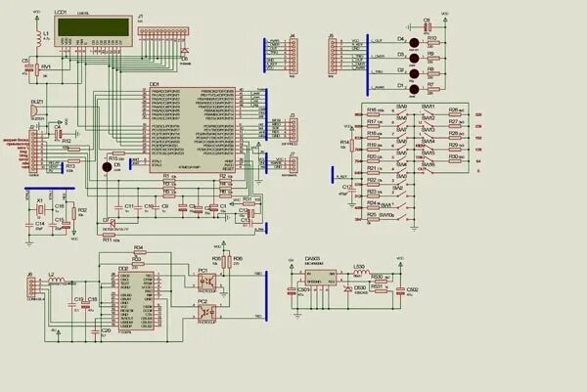Select resistor R30
Viewport: 587px width, 392px height.
pos(455,161)
